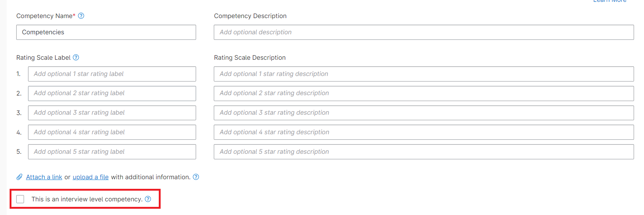The width and height of the screenshot is (644, 215).
Task: Click the paperclip attachment icon
Action: 20,177
